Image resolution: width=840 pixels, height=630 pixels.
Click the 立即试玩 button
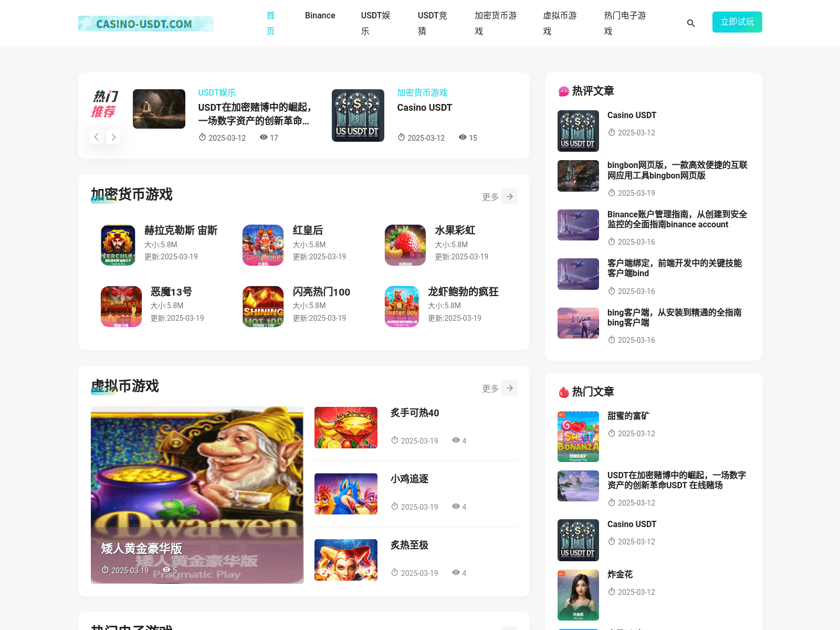click(x=737, y=22)
